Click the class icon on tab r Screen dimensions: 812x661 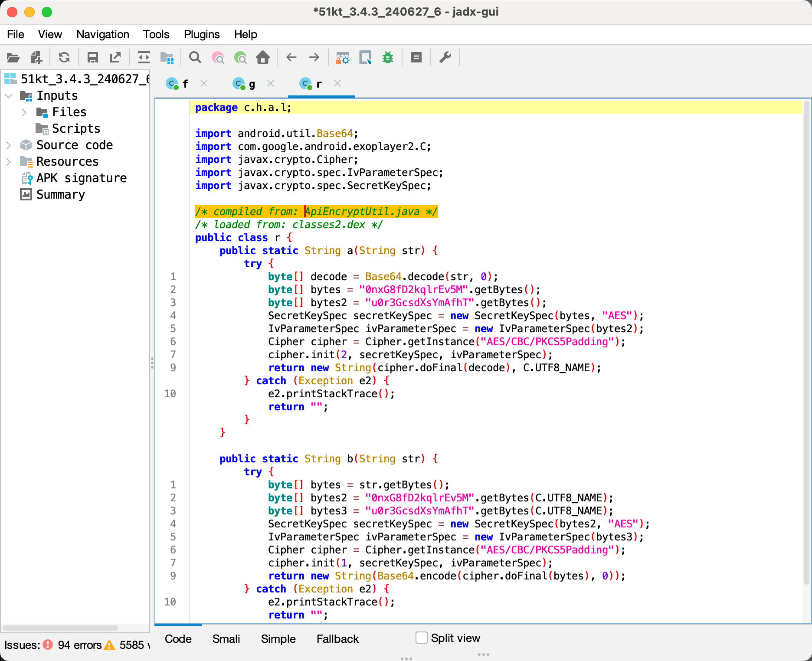point(306,84)
